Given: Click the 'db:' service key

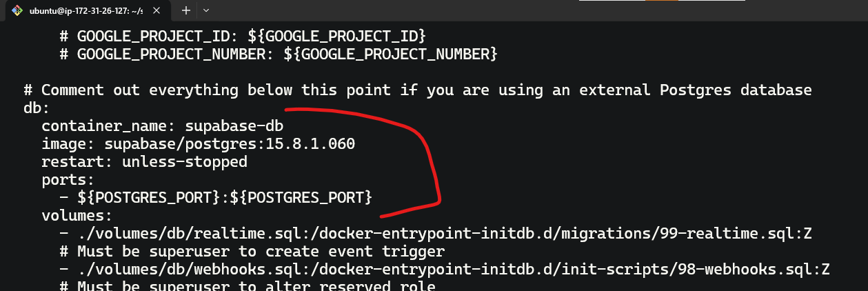Looking at the screenshot, I should [x=37, y=108].
